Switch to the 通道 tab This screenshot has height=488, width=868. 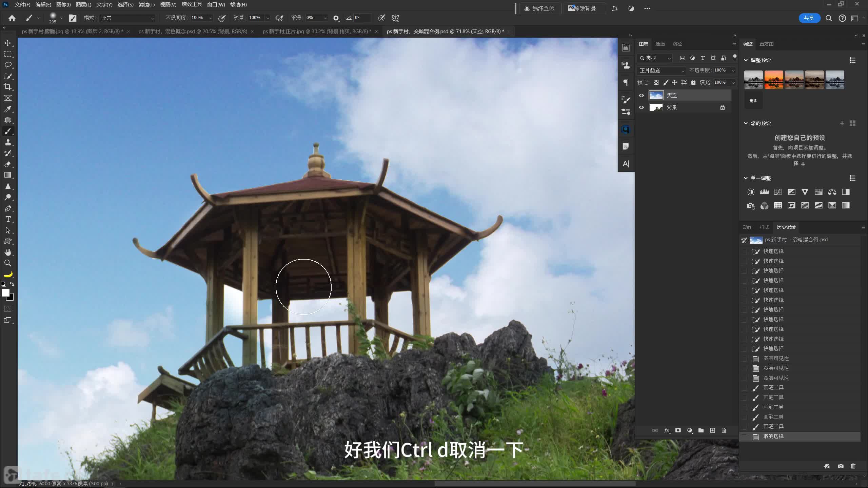(660, 44)
